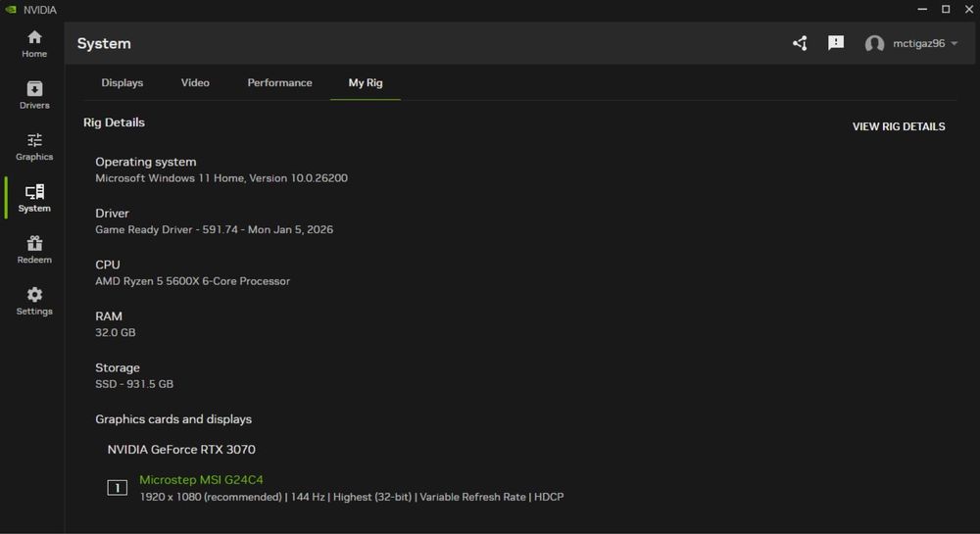Select the System sidebar item
The image size is (980, 534).
click(x=34, y=199)
